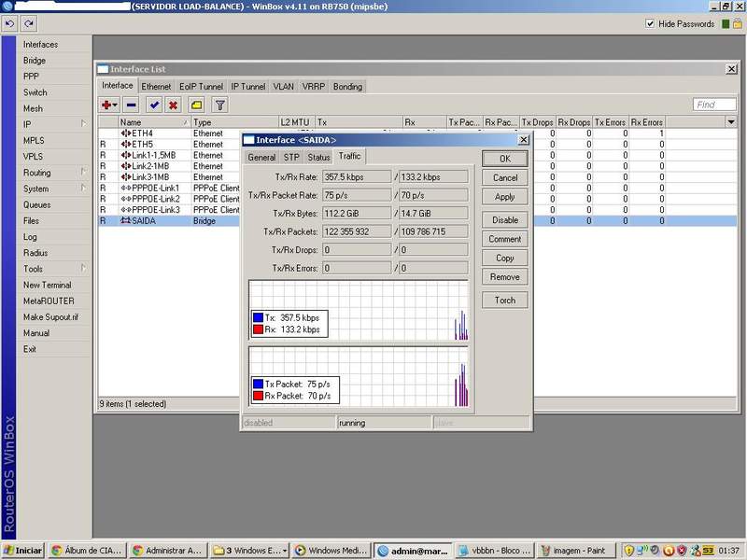Expand the Tools submenu in sidebar
747x560 pixels.
pyautogui.click(x=83, y=268)
